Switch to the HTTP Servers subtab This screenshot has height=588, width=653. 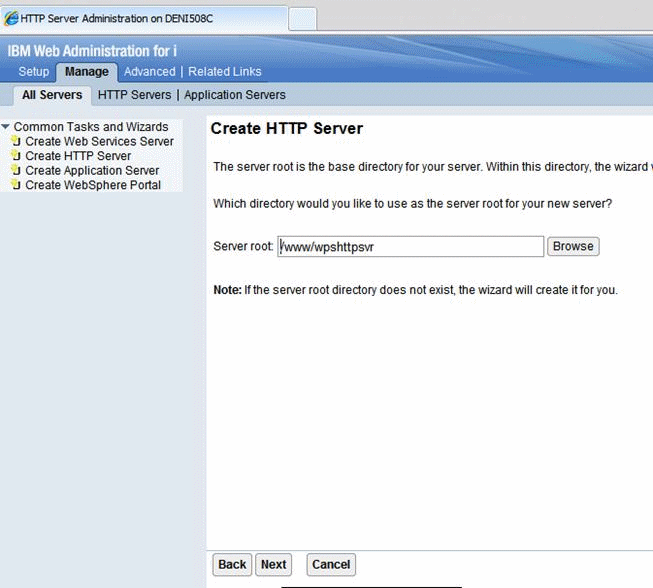pos(135,95)
